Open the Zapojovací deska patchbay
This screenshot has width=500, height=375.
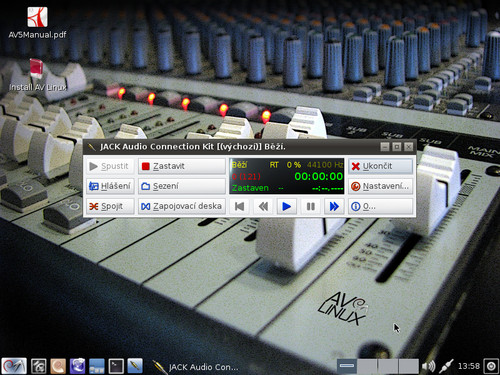pyautogui.click(x=182, y=206)
